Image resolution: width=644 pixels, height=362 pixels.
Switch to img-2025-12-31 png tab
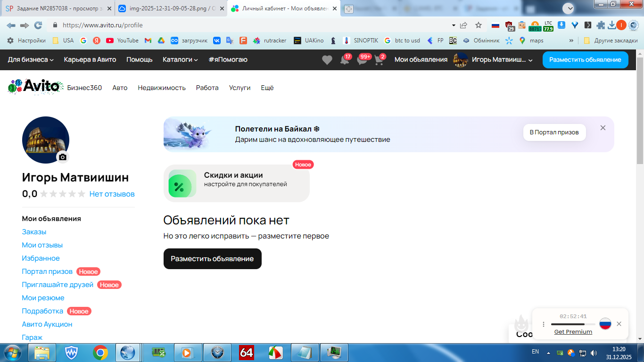(170, 8)
